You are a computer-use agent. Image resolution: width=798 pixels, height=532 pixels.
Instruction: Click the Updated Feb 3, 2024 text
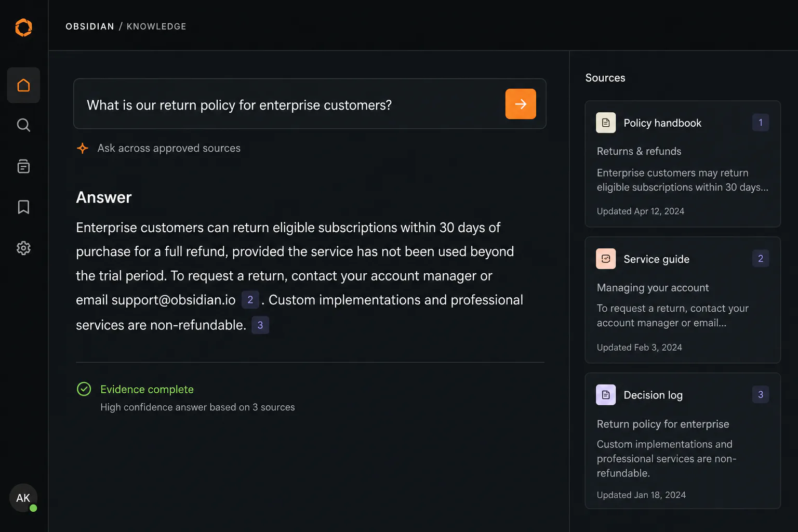pyautogui.click(x=640, y=348)
